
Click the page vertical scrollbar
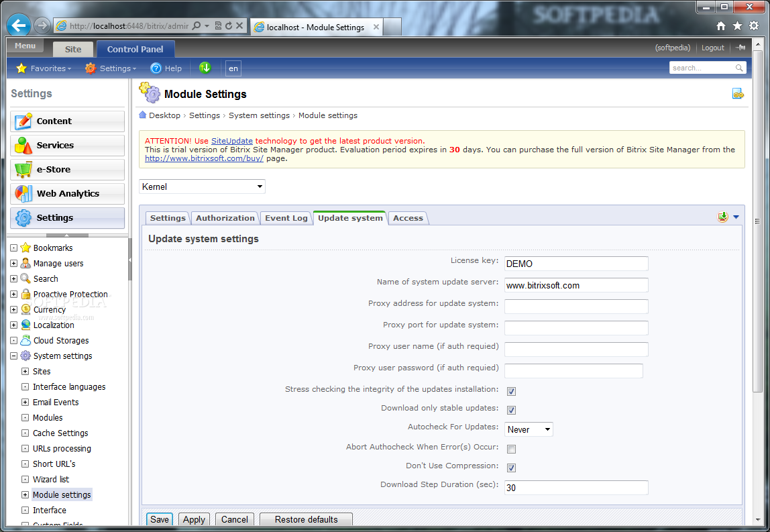tap(757, 221)
